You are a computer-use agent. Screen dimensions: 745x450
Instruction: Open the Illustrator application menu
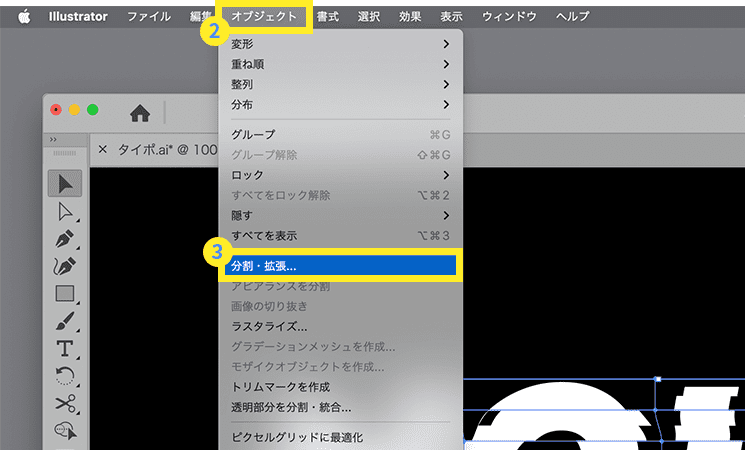pos(78,17)
